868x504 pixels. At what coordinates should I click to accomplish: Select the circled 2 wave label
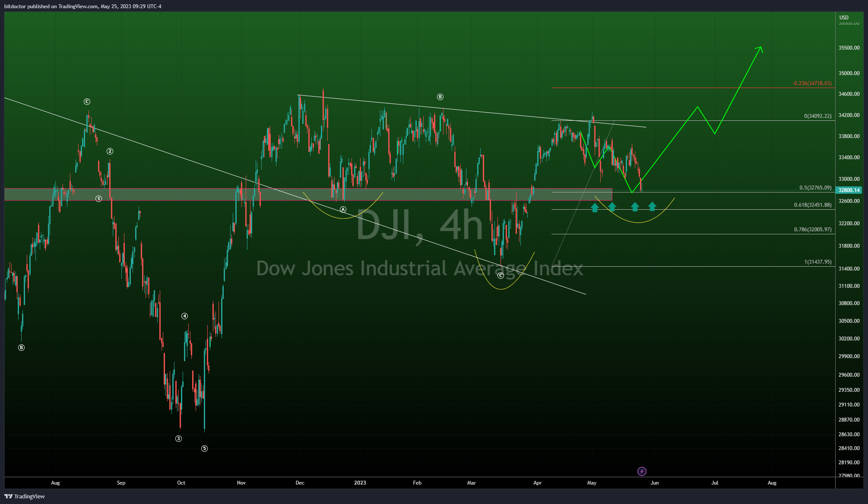[110, 151]
